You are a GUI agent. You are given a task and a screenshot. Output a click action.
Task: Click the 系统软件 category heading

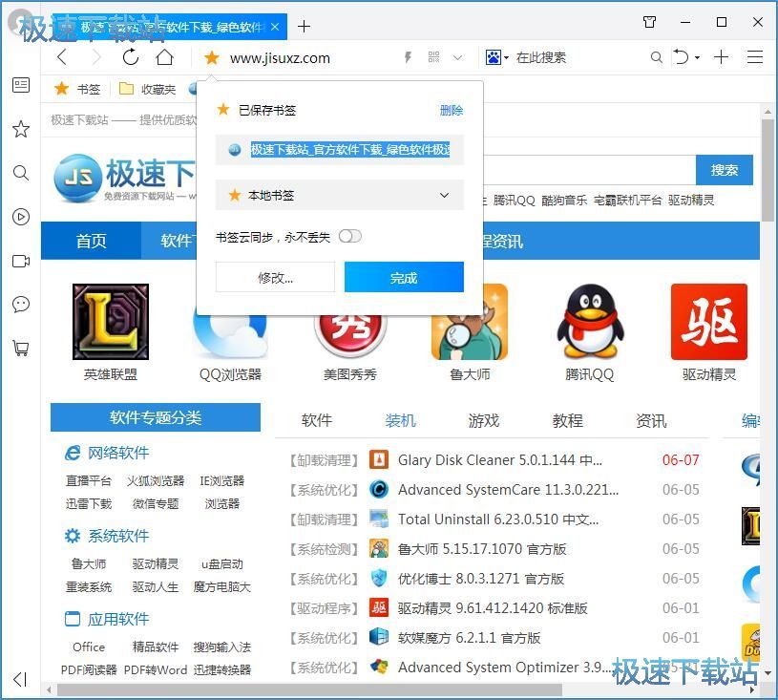pos(118,536)
